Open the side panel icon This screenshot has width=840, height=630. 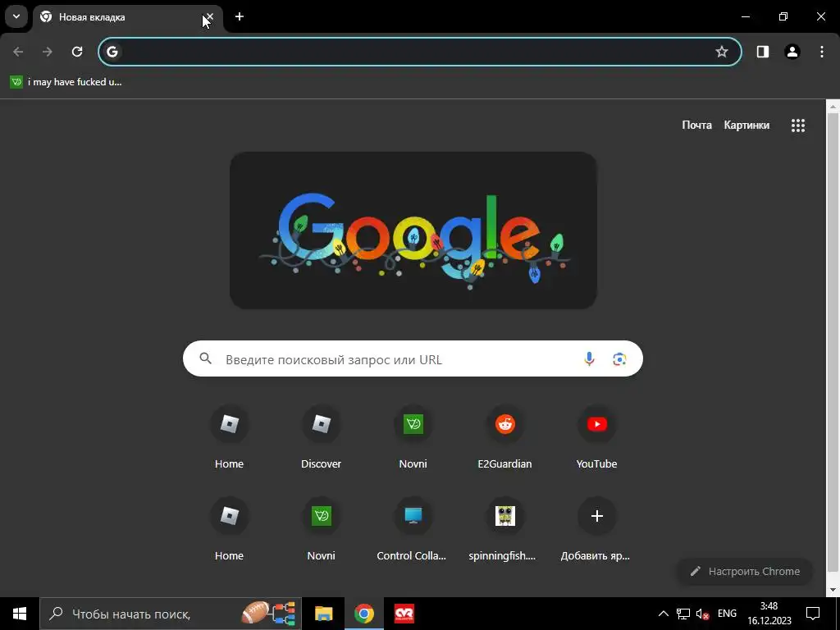(x=763, y=52)
